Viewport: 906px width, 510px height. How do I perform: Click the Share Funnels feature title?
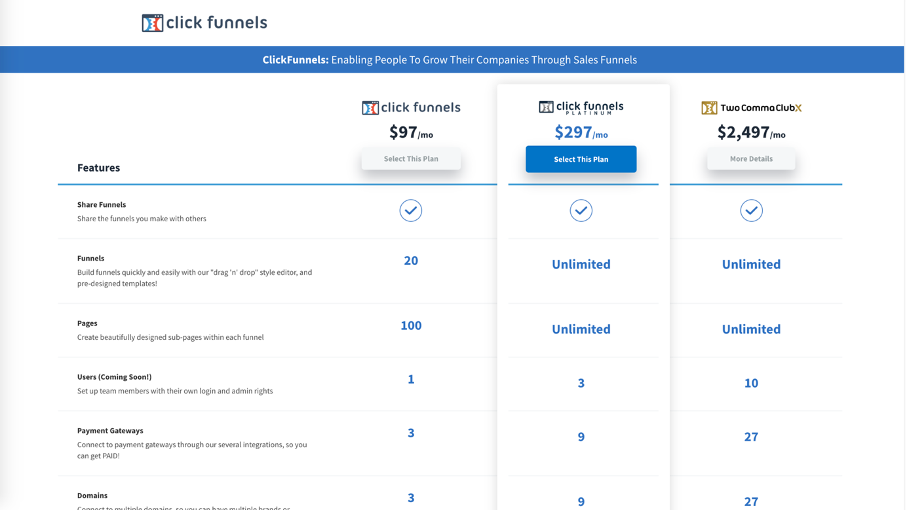(102, 204)
